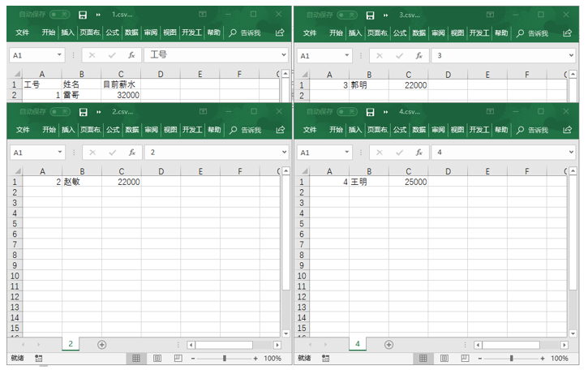The image size is (588, 370).
Task: Click the Share icon in 3.csv ribbon
Action: pos(567,33)
